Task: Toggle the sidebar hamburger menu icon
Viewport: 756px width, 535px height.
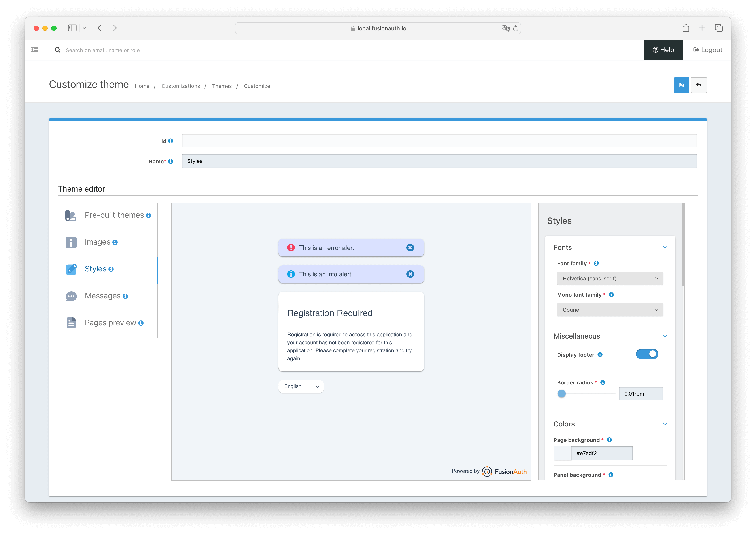Action: 35,50
